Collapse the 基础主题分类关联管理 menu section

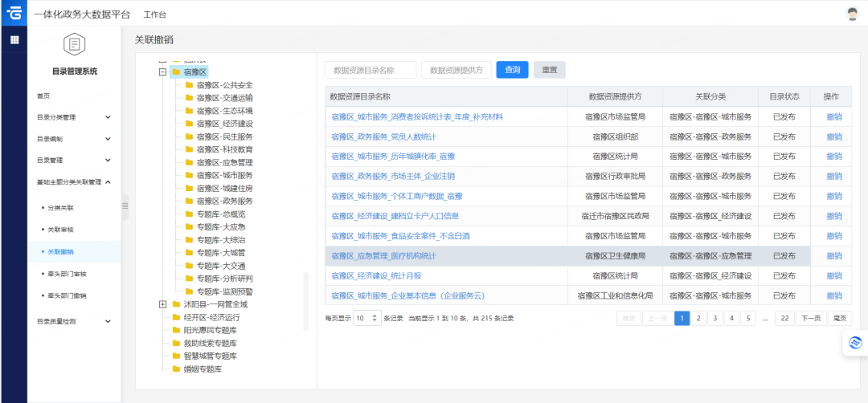(x=108, y=182)
